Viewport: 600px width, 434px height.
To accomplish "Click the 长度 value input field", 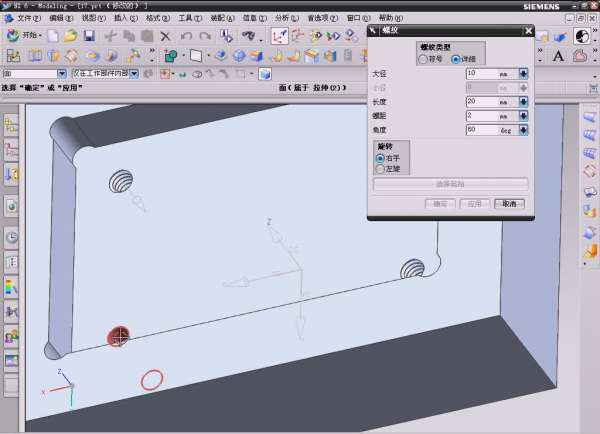I will click(x=480, y=102).
